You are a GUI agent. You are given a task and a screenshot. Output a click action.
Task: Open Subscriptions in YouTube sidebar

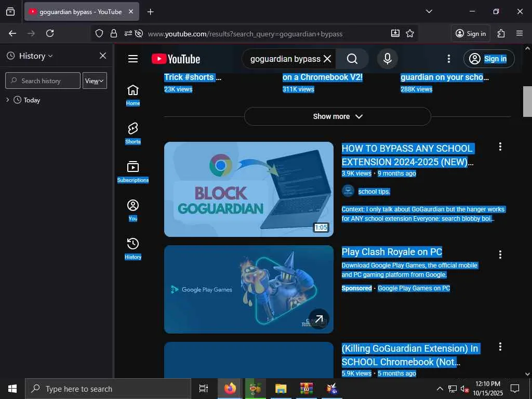pyautogui.click(x=133, y=172)
